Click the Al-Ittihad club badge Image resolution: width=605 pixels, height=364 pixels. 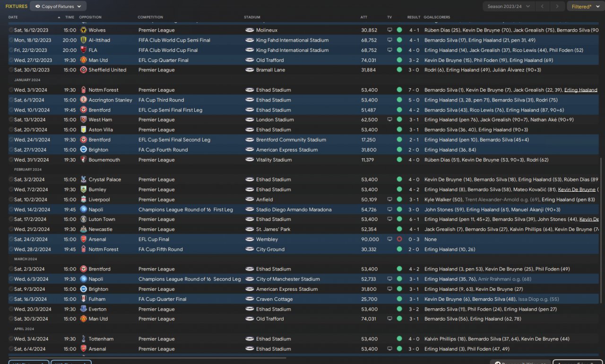(84, 40)
